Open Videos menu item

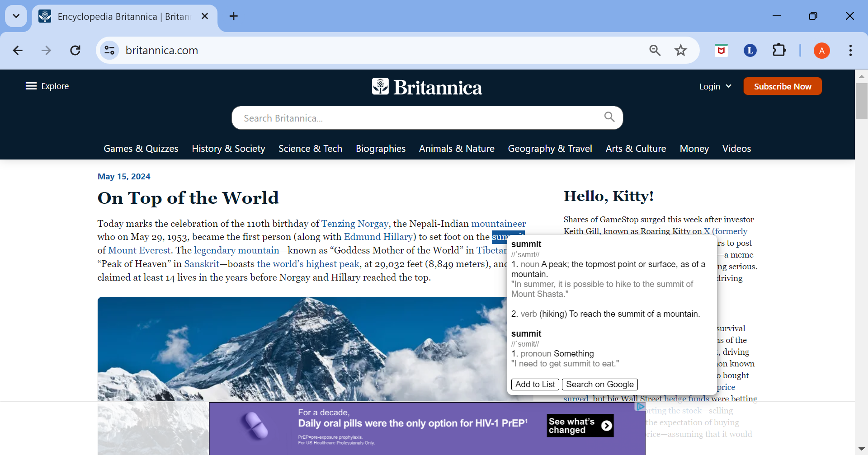736,149
